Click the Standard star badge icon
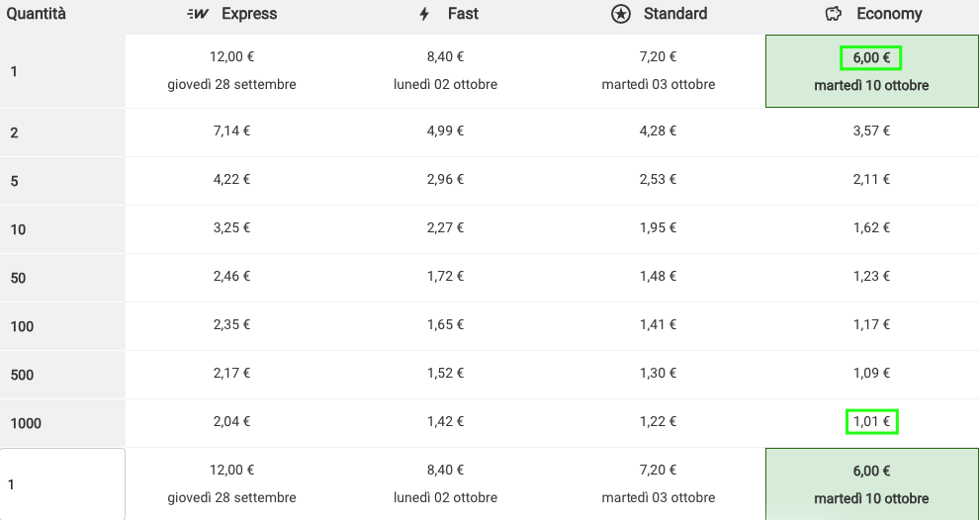 coord(621,14)
